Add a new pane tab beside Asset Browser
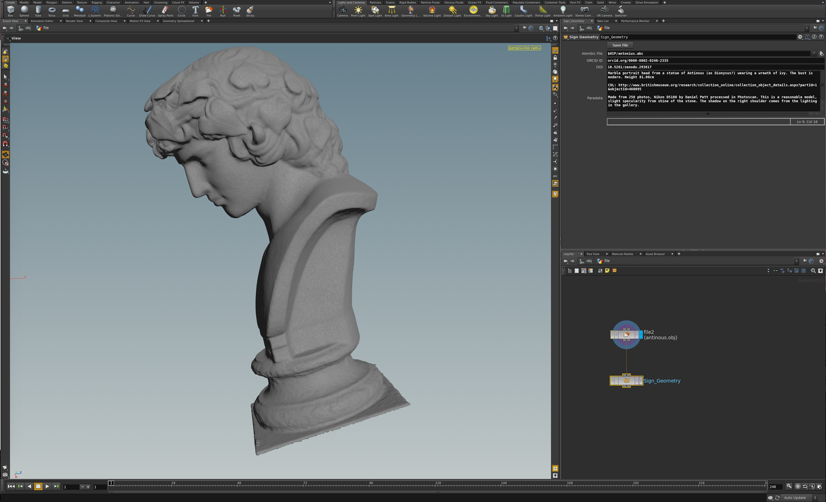Image resolution: width=826 pixels, height=502 pixels. 679,254
